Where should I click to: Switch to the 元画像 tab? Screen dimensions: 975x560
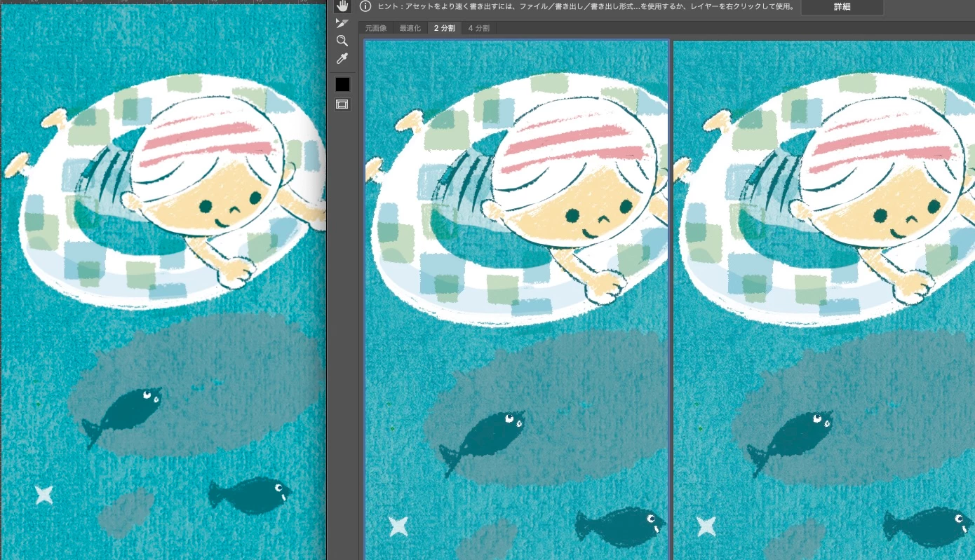pyautogui.click(x=376, y=28)
